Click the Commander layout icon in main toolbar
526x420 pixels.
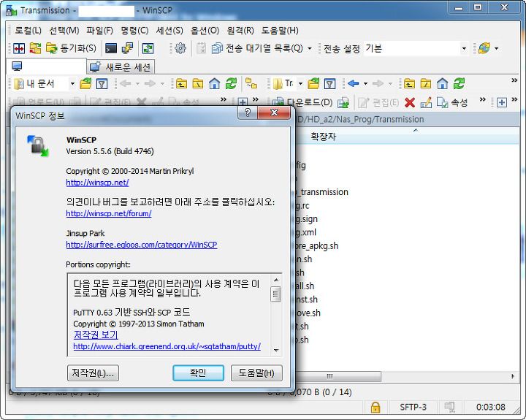(x=19, y=49)
